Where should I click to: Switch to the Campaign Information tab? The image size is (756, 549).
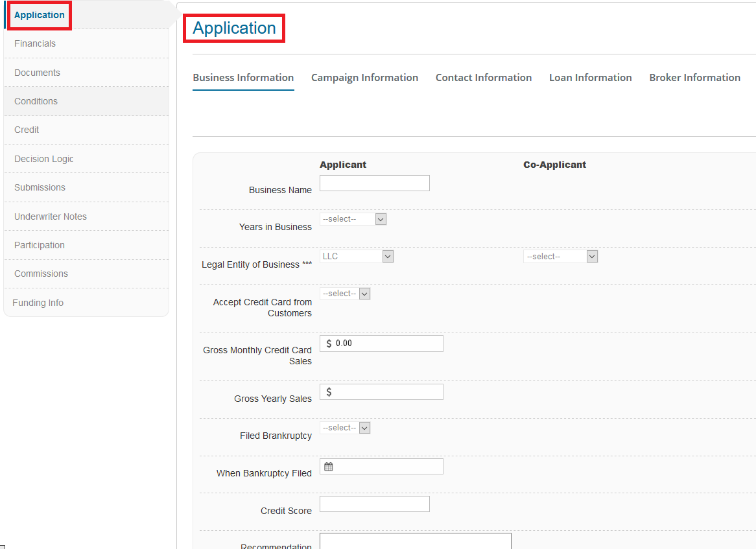click(x=364, y=78)
